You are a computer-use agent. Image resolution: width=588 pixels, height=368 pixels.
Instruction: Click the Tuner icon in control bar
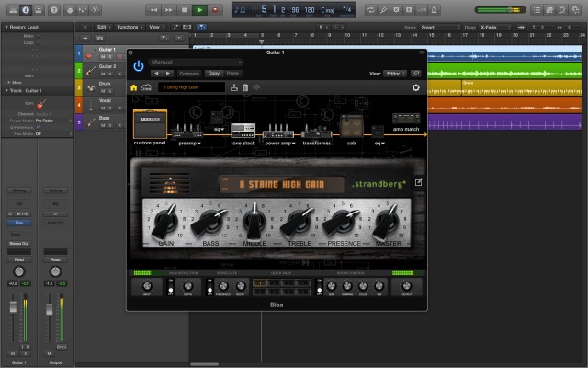(x=384, y=10)
